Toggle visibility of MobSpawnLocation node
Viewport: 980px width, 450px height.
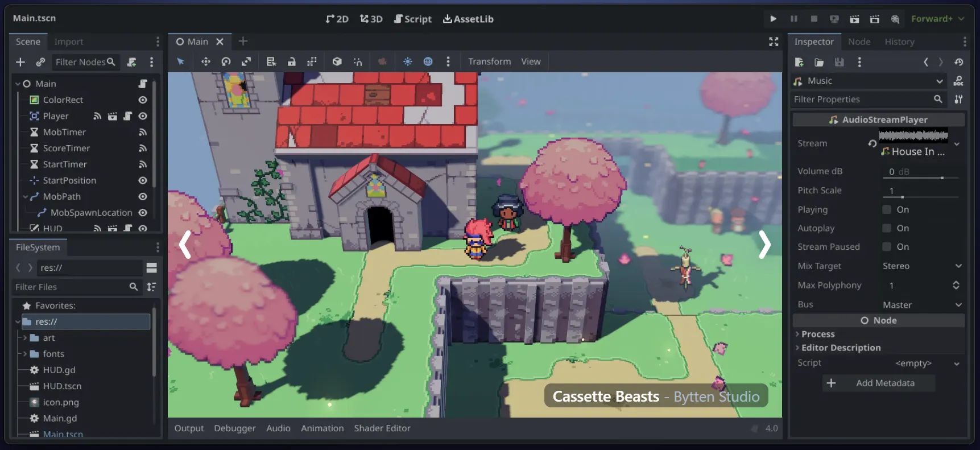point(143,213)
